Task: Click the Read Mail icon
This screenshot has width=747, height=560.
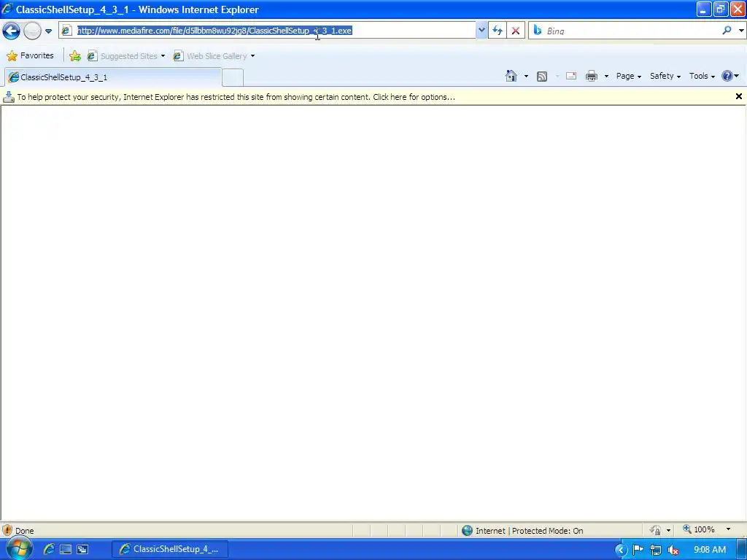Action: [571, 76]
